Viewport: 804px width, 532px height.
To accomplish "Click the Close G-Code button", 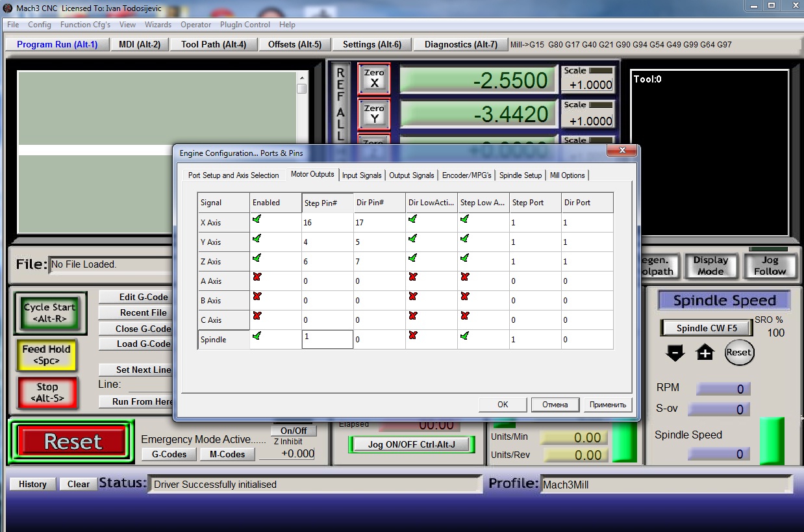I will pyautogui.click(x=136, y=328).
